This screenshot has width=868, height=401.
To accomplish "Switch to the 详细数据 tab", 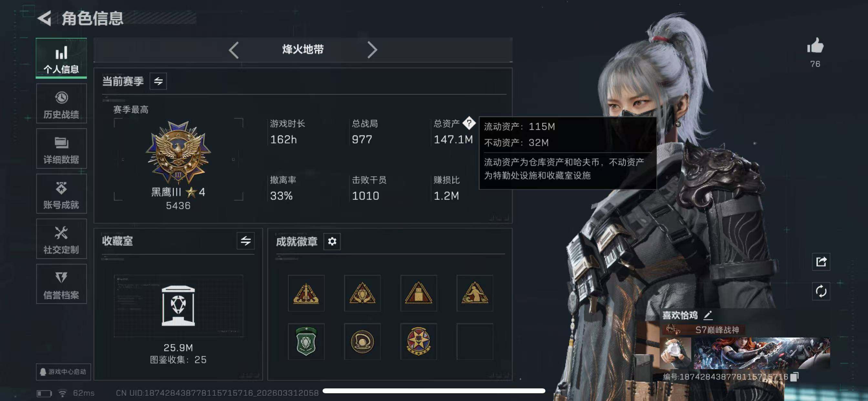I will 61,149.
